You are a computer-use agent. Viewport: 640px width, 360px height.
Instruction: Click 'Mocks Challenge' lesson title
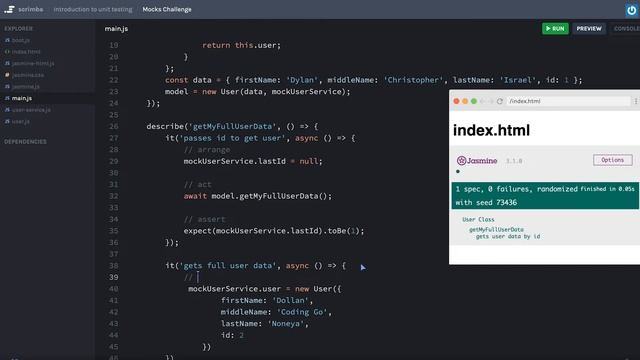point(167,9)
